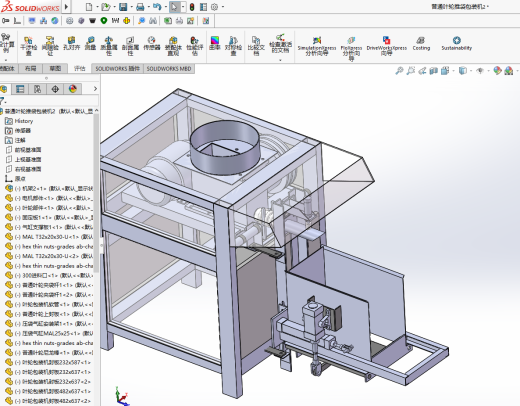Viewport: 520px width, 406px height.
Task: Expand the feature tree panel tabs chevron
Action: pyautogui.click(x=95, y=89)
